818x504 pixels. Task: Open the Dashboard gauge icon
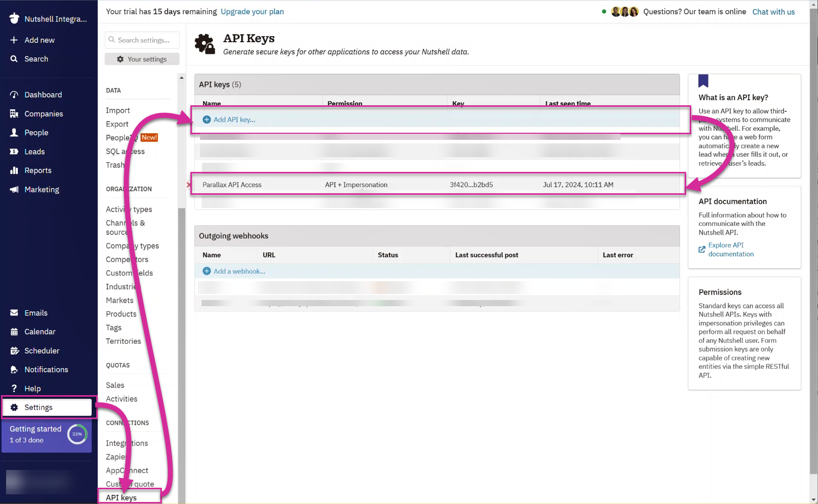tap(14, 95)
